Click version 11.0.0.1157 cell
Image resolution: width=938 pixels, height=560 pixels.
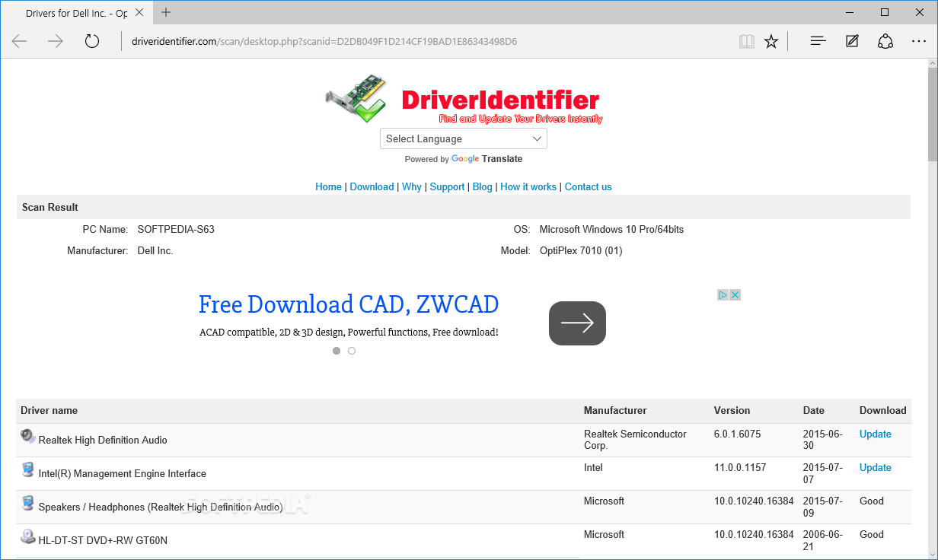click(x=740, y=467)
